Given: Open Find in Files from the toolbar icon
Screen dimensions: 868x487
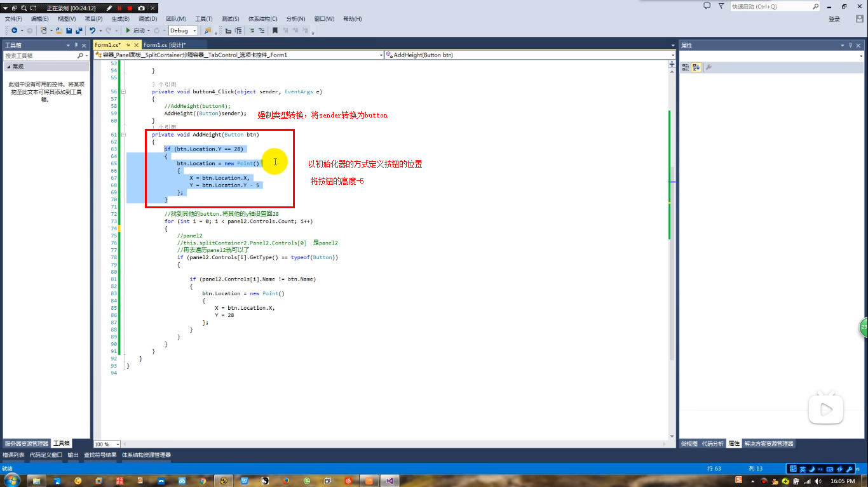Looking at the screenshot, I should click(207, 30).
